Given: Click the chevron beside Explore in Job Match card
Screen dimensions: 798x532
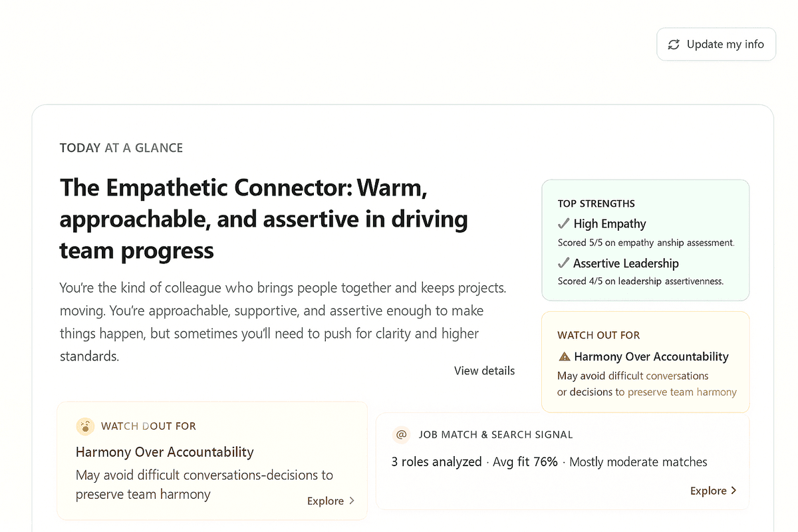Looking at the screenshot, I should click(x=733, y=490).
